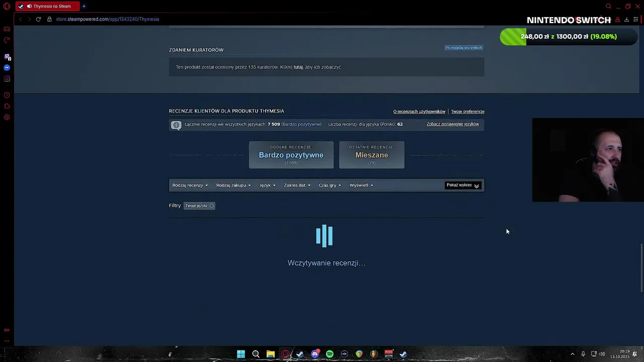Open 'O recenzjach użytkowników' link
This screenshot has height=362, width=644.
(419, 112)
